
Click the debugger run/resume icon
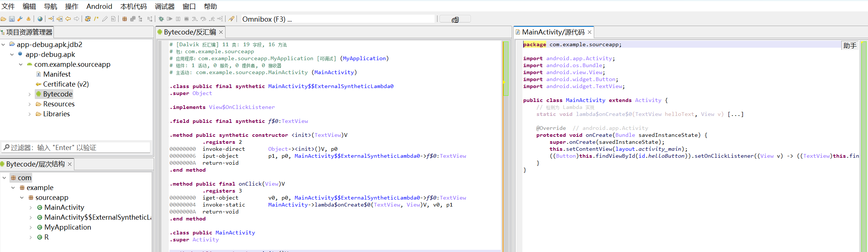tap(169, 19)
